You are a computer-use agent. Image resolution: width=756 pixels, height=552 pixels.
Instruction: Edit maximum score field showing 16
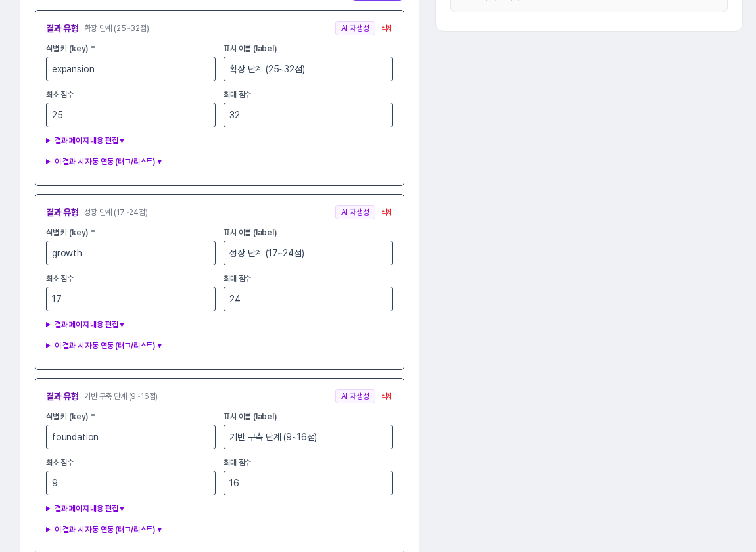click(308, 483)
